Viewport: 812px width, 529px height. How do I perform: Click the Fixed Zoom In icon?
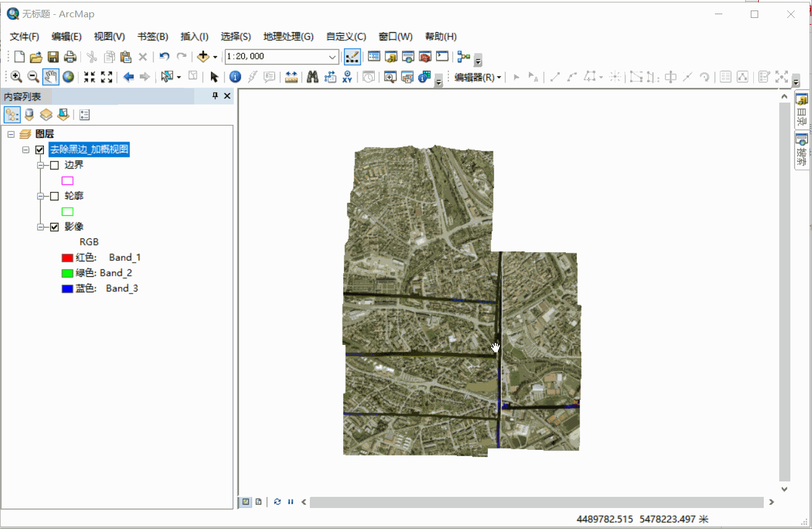coord(90,77)
